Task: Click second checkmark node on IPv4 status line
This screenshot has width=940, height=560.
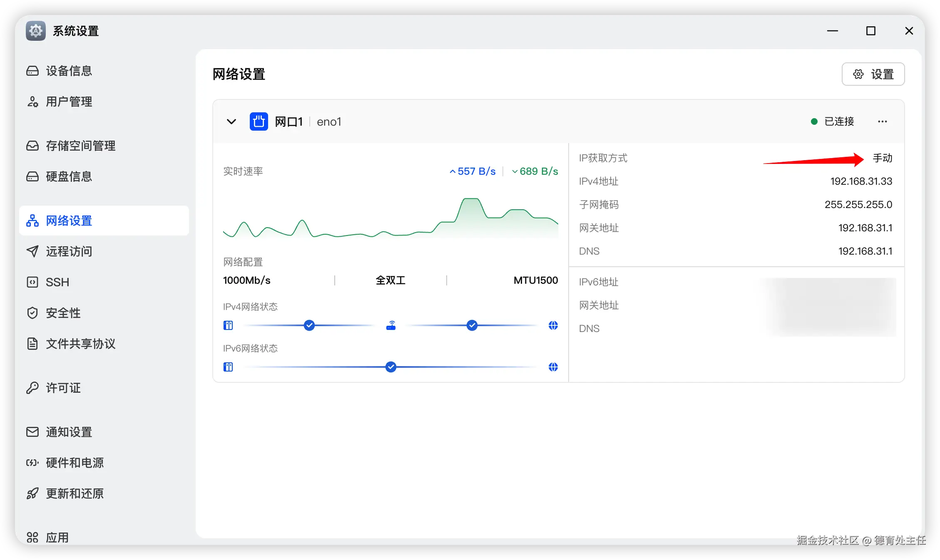Action: tap(472, 325)
